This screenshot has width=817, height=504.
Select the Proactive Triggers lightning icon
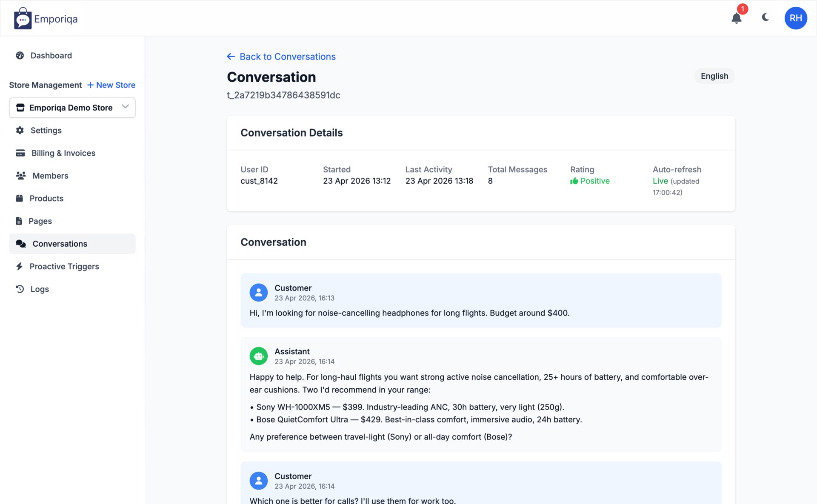point(20,266)
